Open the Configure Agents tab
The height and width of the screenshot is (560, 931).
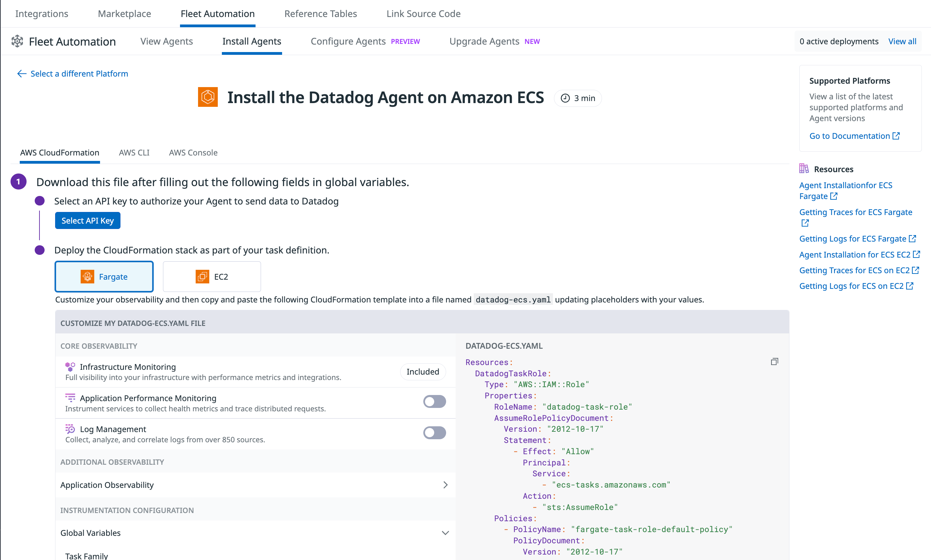coord(348,41)
